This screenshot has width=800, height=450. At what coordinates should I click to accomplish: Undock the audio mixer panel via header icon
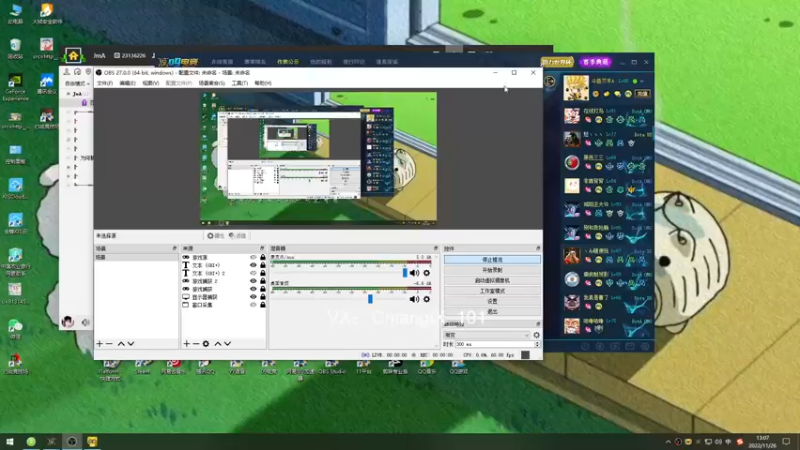[435, 248]
